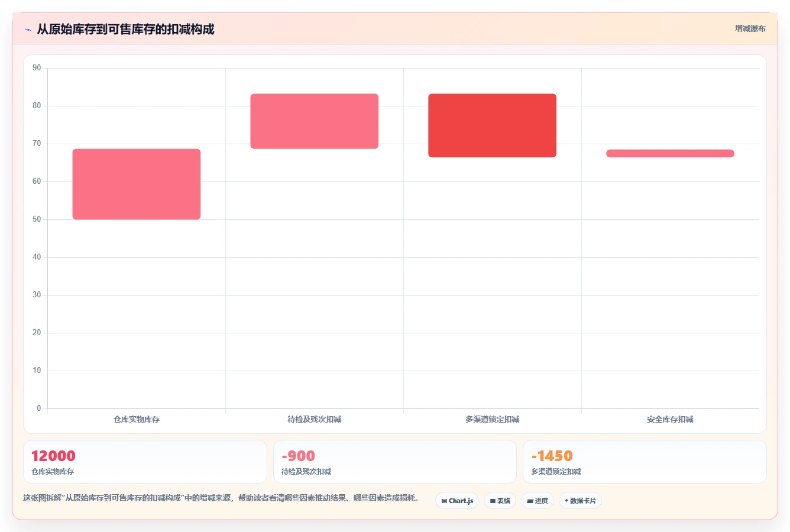Click the 数据卡片 tag chip
790x532 pixels.
coord(580,501)
